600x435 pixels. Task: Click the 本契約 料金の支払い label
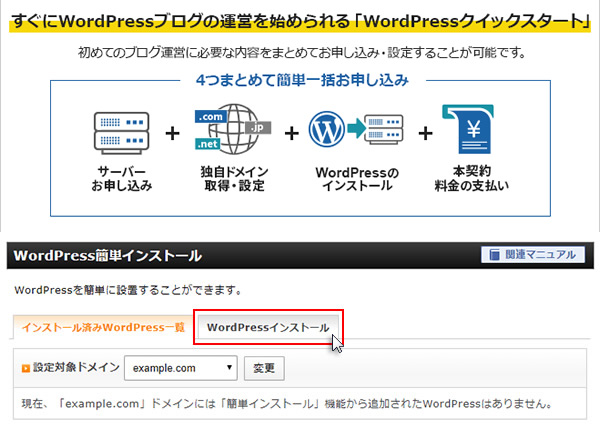(471, 178)
